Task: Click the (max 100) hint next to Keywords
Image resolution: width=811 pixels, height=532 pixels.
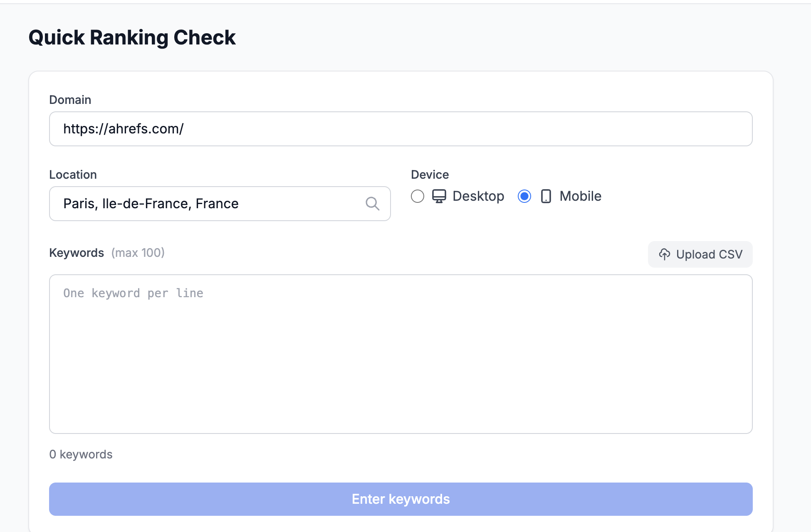Action: [138, 252]
